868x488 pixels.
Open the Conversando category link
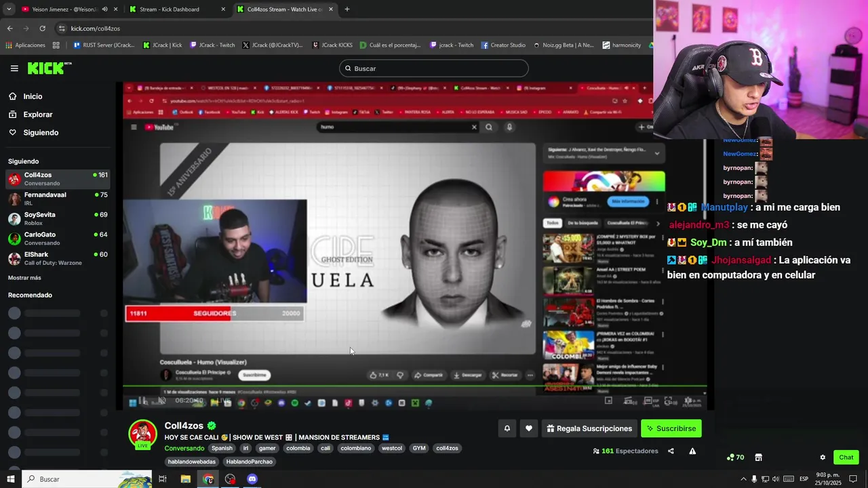pyautogui.click(x=184, y=448)
